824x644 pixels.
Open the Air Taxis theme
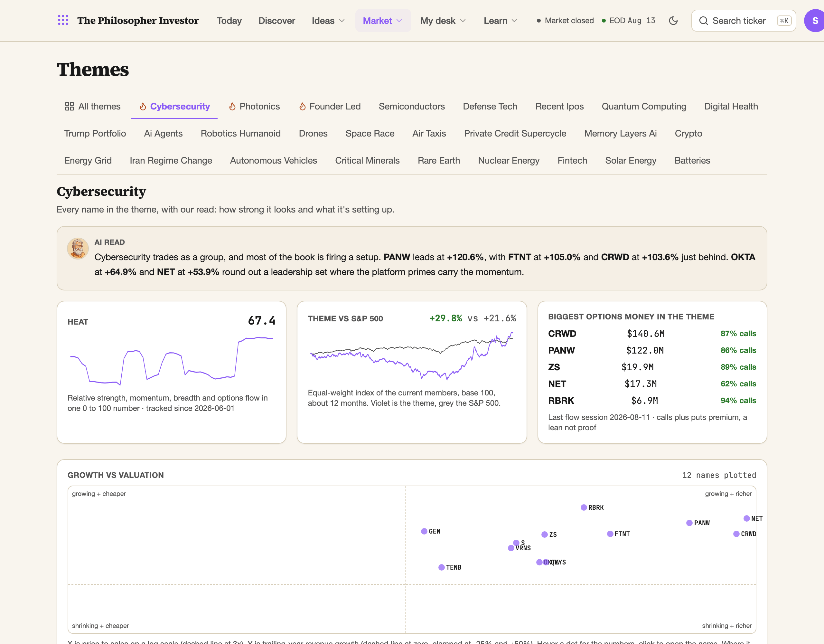tap(429, 133)
